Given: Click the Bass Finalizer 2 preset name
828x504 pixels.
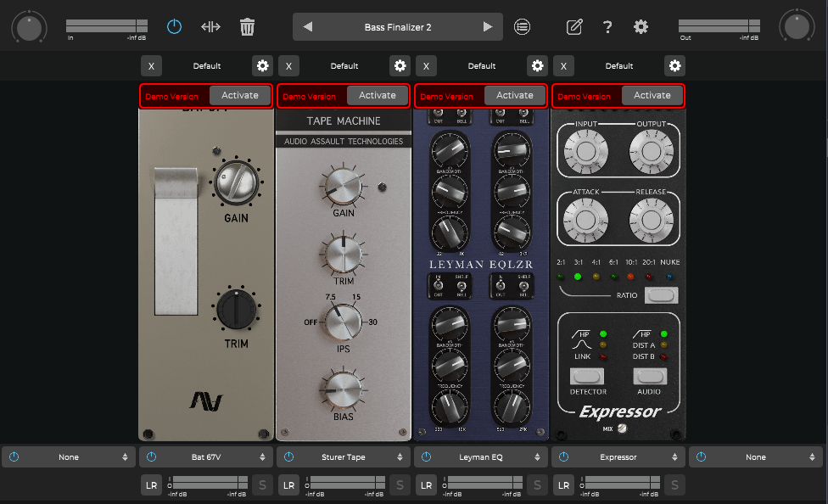Looking at the screenshot, I should coord(398,27).
